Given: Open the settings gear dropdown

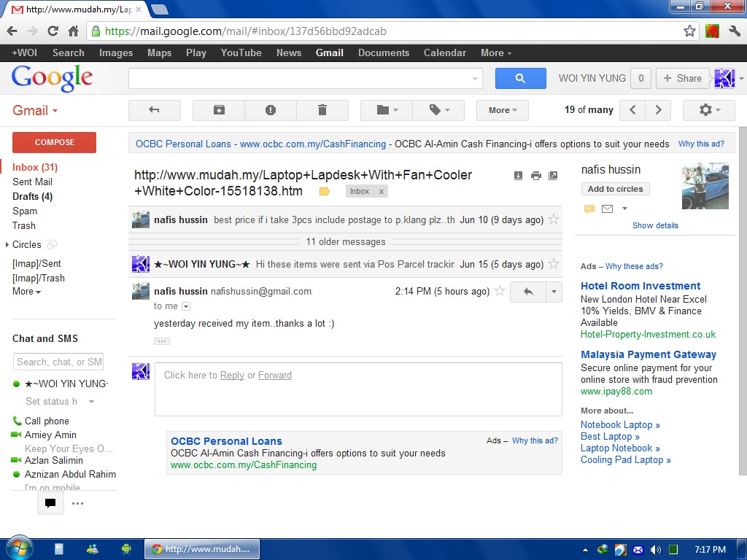Looking at the screenshot, I should pyautogui.click(x=709, y=110).
